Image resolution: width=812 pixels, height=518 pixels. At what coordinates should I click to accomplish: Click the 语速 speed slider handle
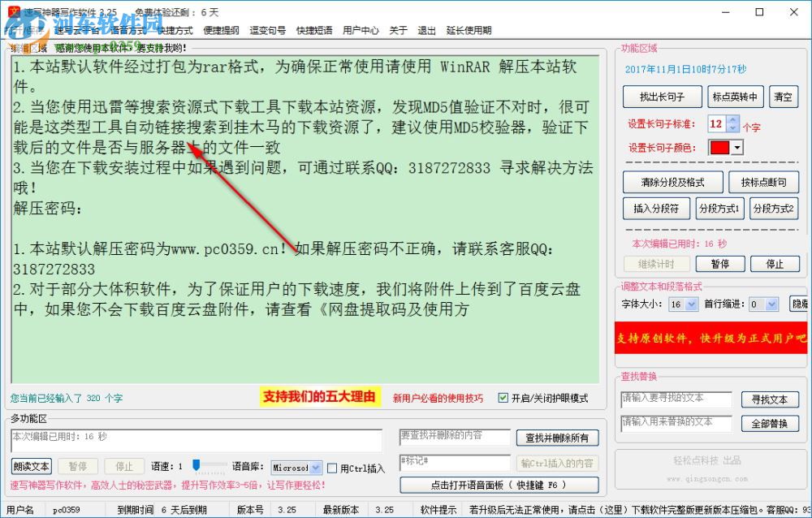(x=197, y=464)
